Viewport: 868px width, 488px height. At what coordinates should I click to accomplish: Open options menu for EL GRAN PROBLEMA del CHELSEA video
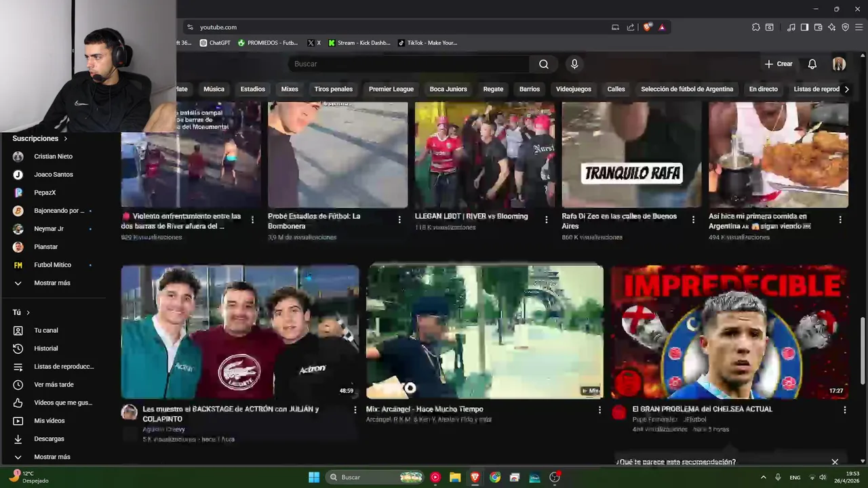[845, 410]
